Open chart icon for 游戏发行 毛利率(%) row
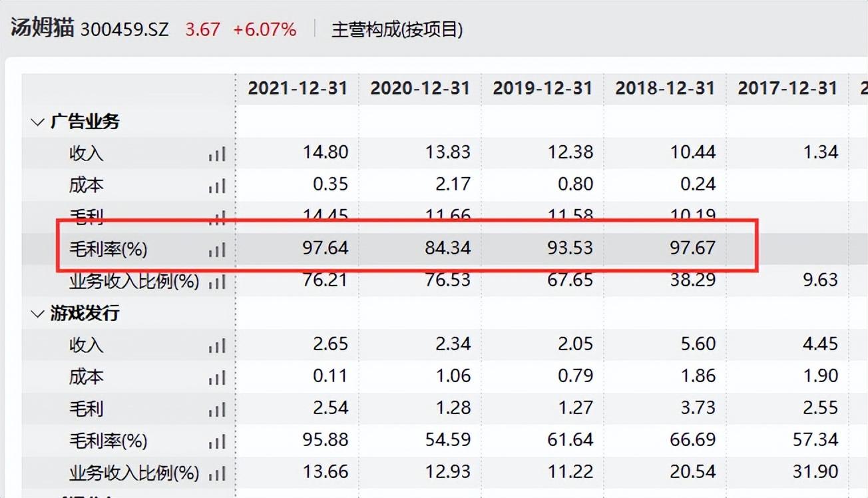Screen dimensions: 868x498 point(217,441)
